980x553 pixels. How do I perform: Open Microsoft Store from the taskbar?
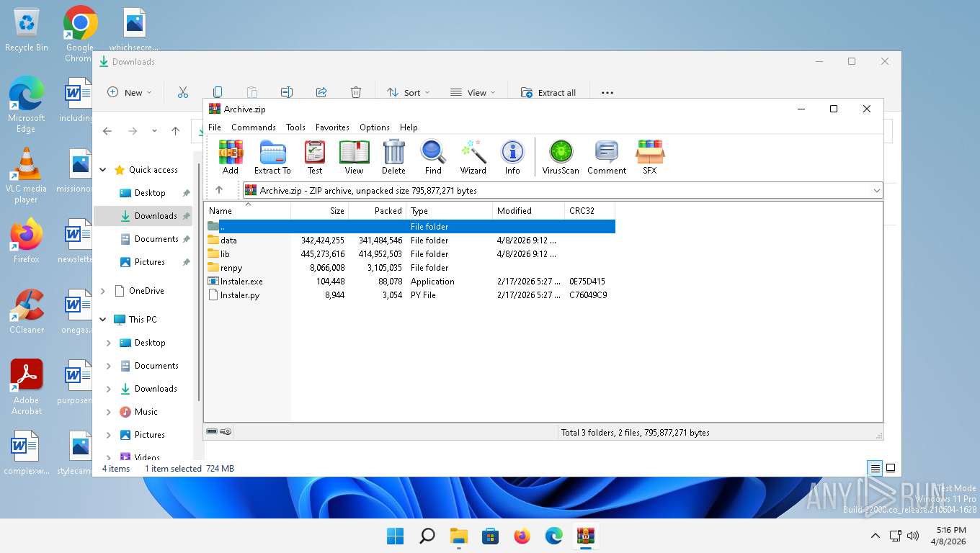point(491,536)
